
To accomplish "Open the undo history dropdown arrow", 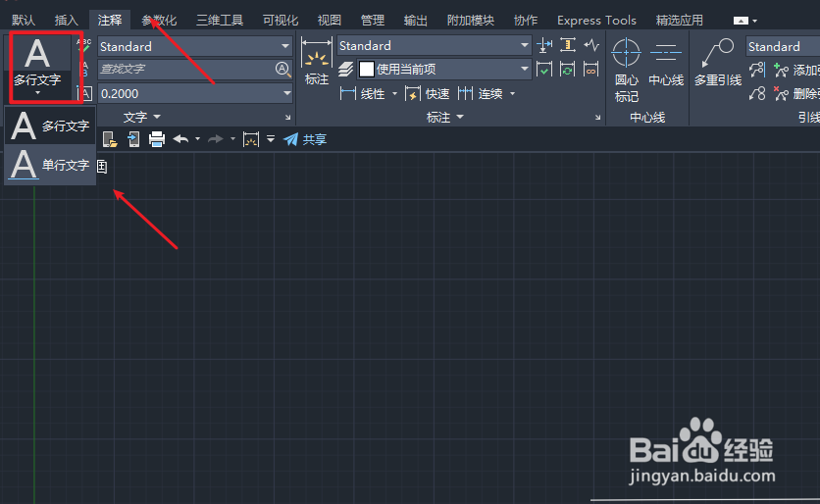I will (x=198, y=139).
